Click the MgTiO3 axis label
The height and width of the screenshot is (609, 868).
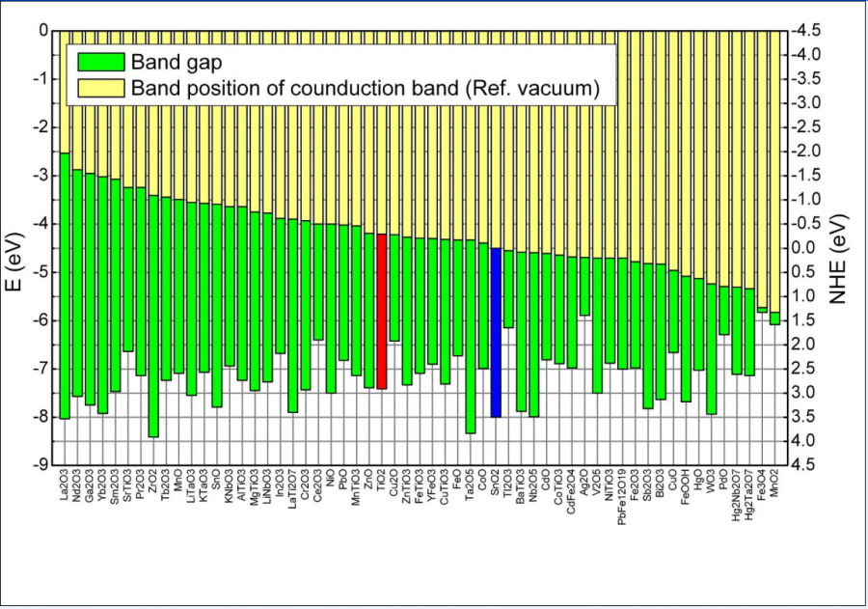(x=256, y=486)
